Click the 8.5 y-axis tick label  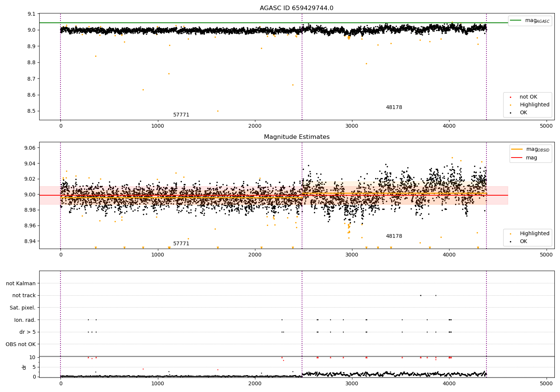coord(32,111)
